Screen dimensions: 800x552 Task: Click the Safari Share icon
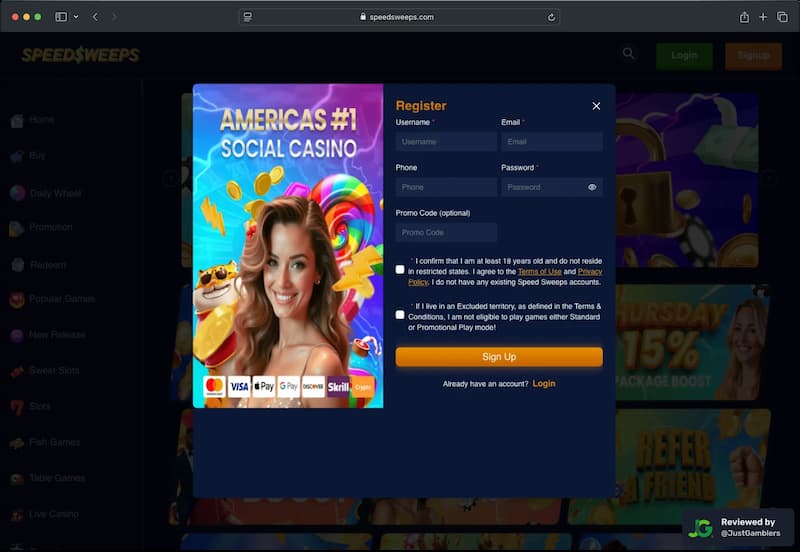click(744, 17)
